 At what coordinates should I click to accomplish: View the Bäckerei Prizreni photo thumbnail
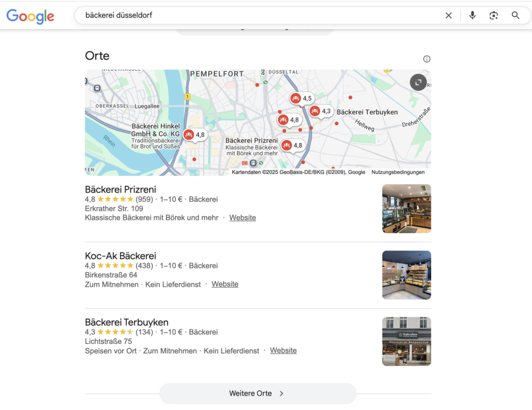(x=406, y=208)
